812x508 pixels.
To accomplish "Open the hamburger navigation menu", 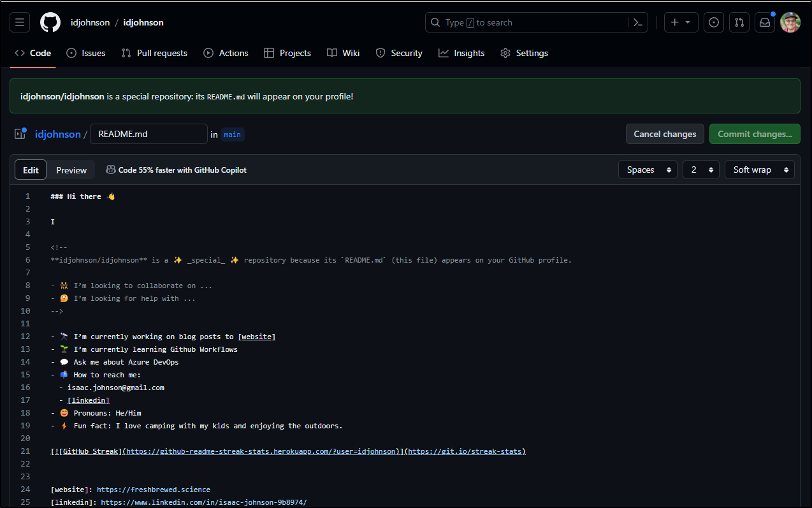I will [20, 22].
